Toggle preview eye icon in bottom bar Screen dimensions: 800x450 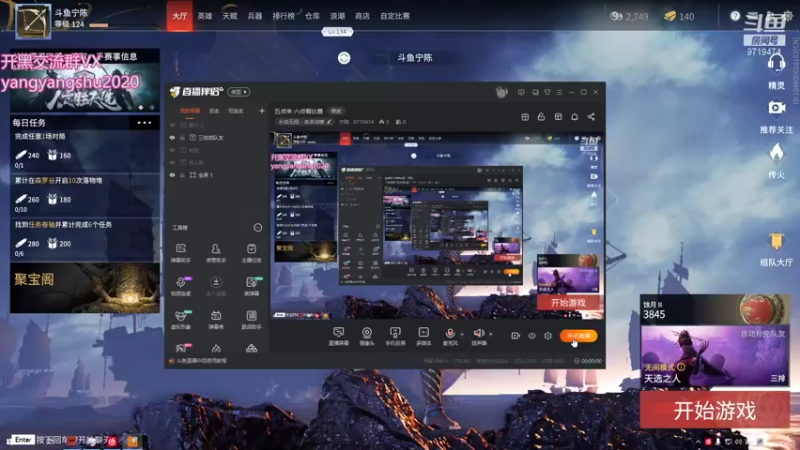coord(532,336)
